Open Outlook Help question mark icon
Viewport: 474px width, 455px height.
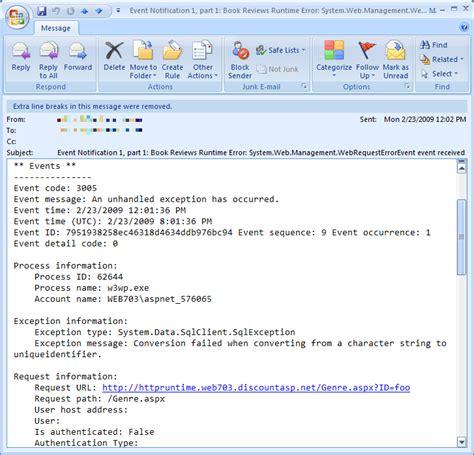[464, 27]
